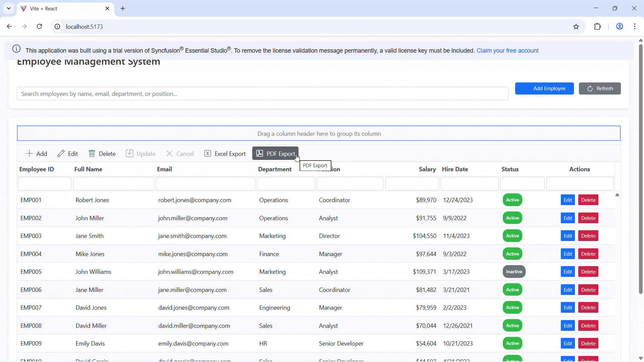The image size is (644, 362).
Task: Click the Update icon in the grid toolbar
Action: click(130, 154)
